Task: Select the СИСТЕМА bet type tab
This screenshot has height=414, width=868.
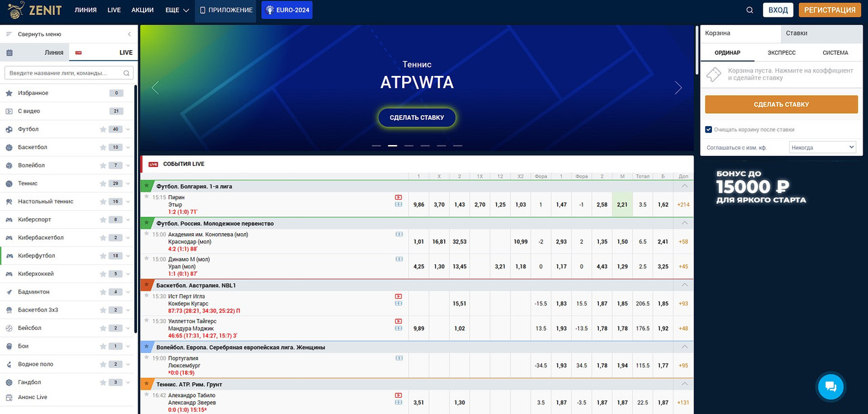Action: [835, 53]
